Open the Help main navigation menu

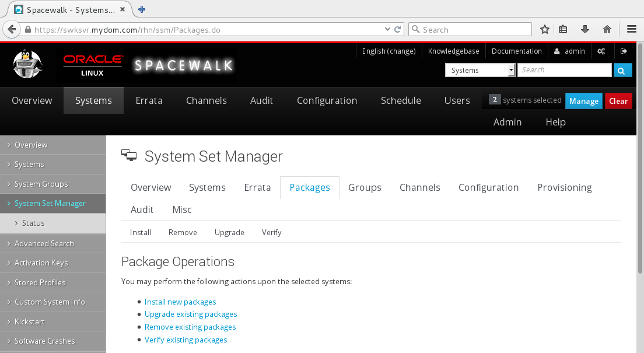point(556,123)
